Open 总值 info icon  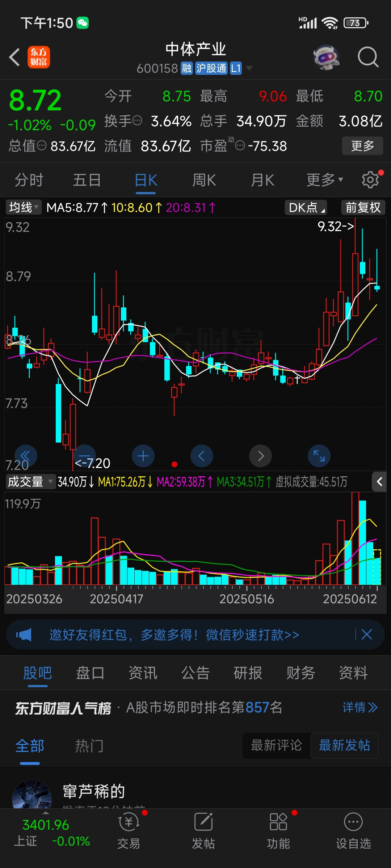(x=42, y=146)
